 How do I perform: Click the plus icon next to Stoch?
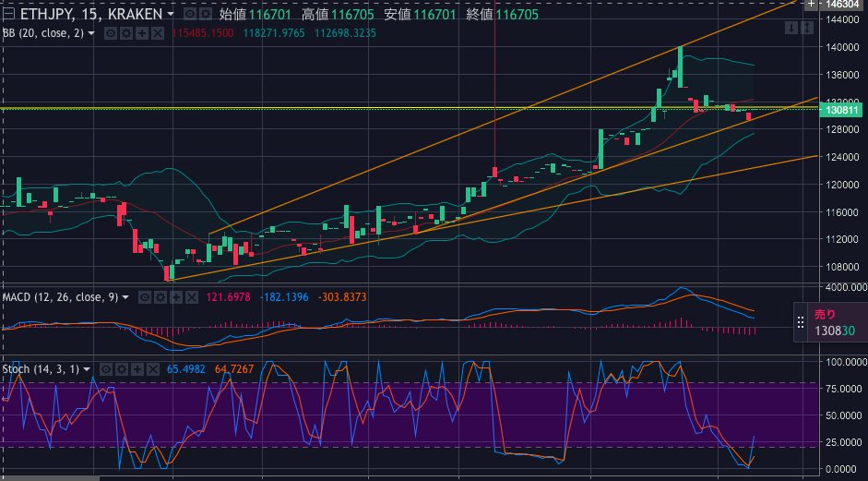pos(137,369)
